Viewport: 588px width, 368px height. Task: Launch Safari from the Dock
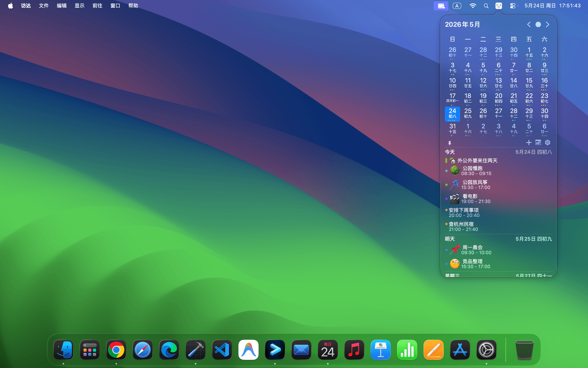143,350
